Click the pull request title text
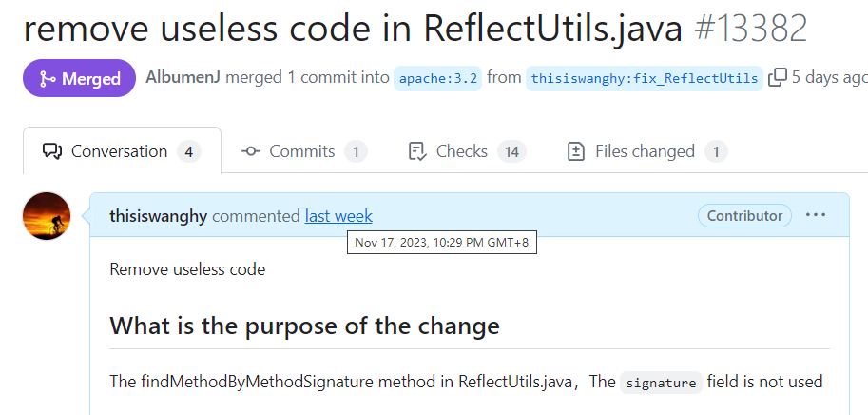 click(x=353, y=29)
